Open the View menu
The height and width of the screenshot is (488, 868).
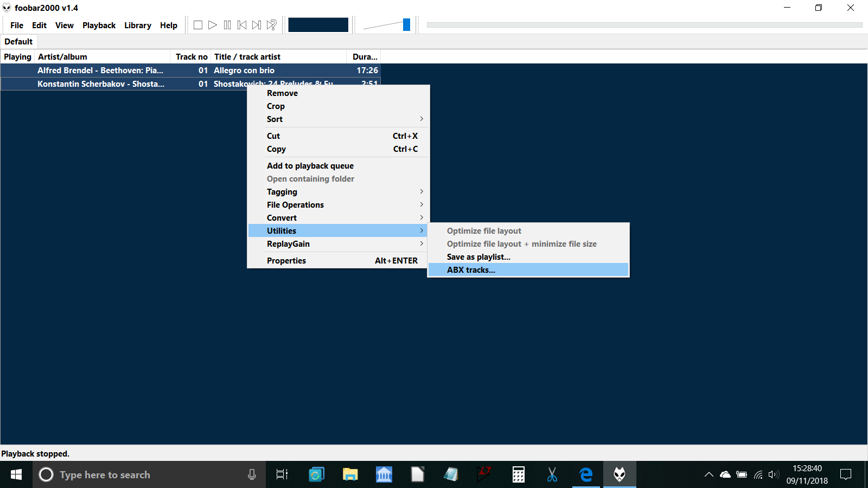65,25
